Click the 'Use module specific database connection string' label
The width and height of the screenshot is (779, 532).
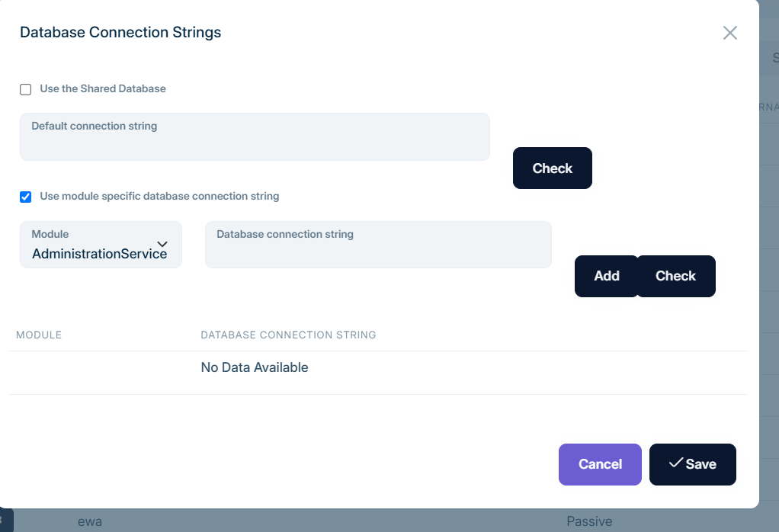[159, 196]
